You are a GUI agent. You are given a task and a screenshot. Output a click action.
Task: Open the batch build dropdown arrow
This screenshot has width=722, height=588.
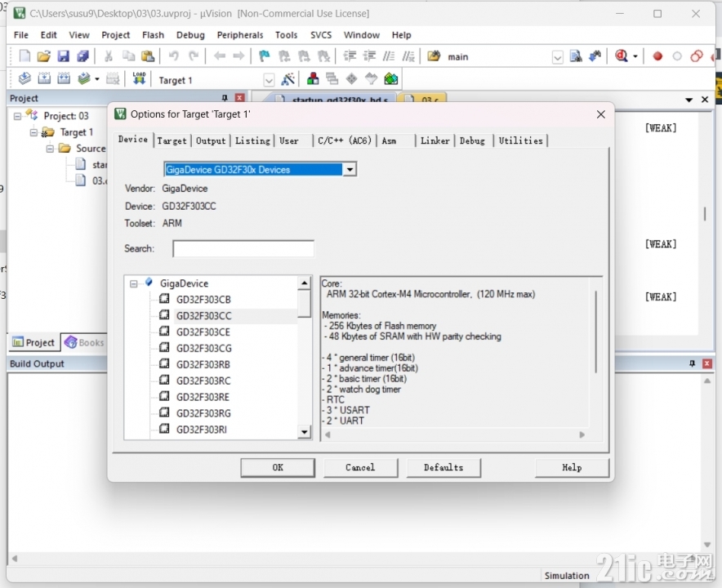(x=96, y=79)
